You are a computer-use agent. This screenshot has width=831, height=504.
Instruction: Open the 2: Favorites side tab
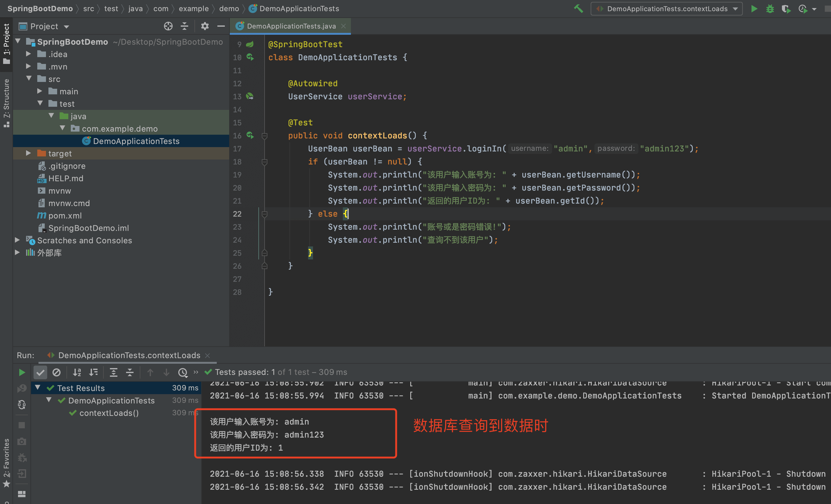tap(7, 462)
